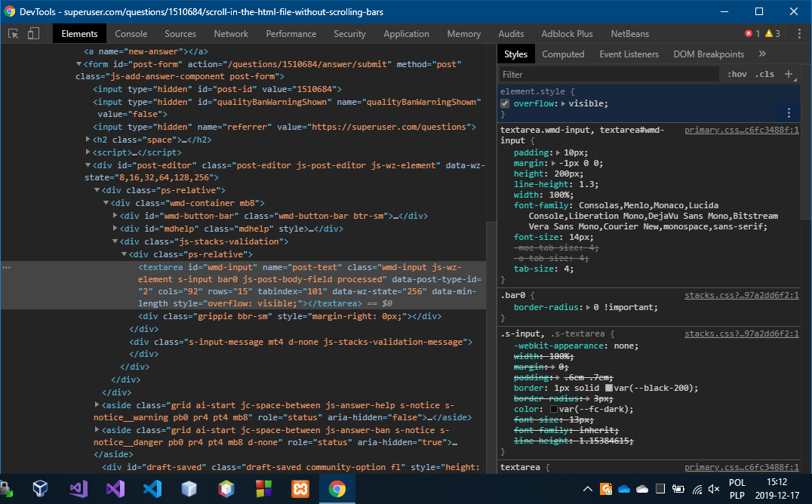Open the dark-purple Visual Studio taskbar icon
Viewport: 812px width, 504px height.
pos(115,488)
